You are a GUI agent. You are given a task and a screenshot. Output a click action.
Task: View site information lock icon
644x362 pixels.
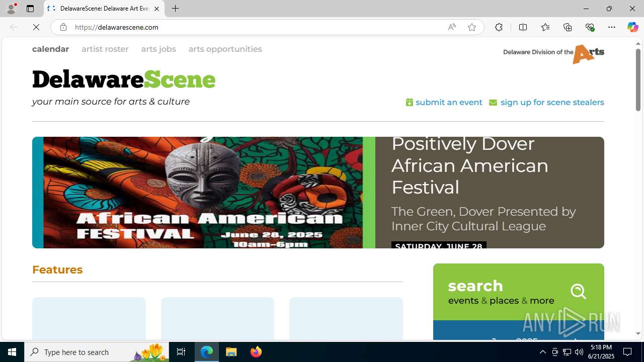63,27
